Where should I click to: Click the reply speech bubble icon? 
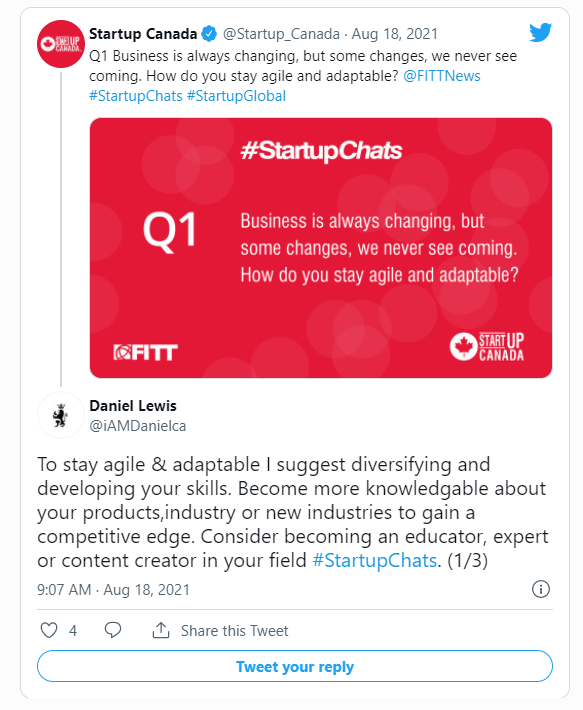tap(113, 630)
